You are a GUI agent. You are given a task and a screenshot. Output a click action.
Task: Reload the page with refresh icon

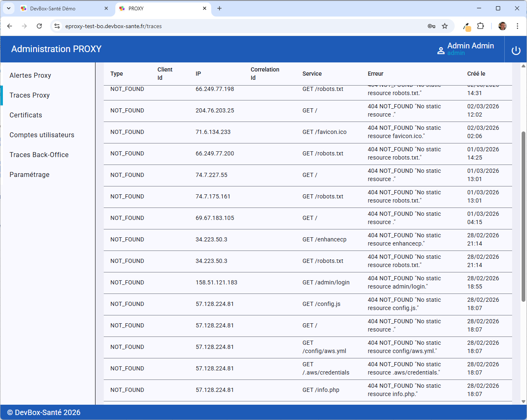[39, 26]
